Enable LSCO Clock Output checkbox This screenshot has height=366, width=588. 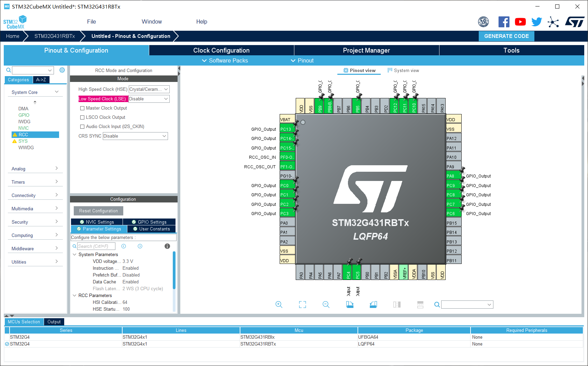82,117
